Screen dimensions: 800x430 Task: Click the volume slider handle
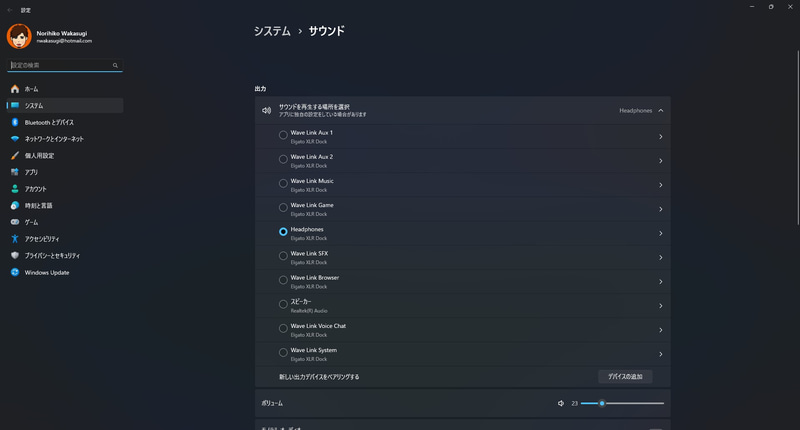pos(602,403)
